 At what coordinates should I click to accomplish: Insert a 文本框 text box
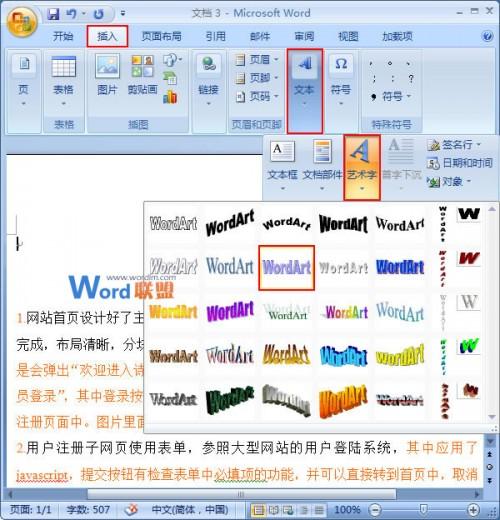click(x=282, y=165)
